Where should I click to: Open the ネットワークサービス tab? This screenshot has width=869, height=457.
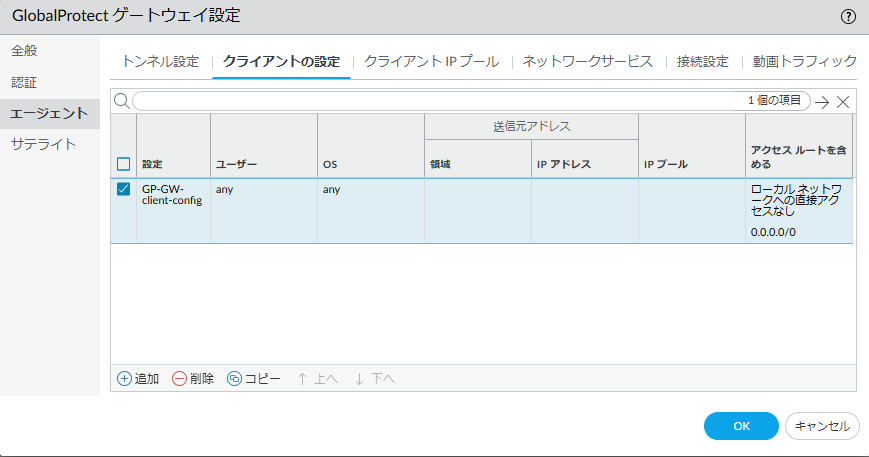coord(587,61)
